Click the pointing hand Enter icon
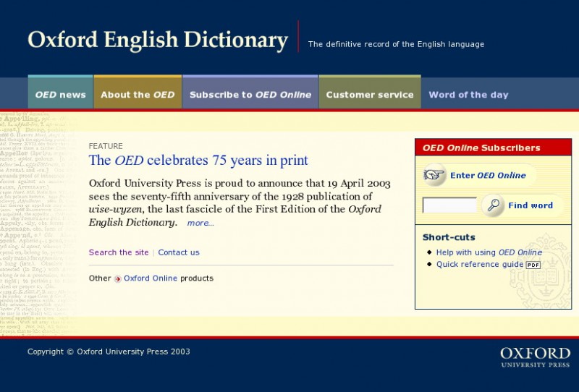 434,175
